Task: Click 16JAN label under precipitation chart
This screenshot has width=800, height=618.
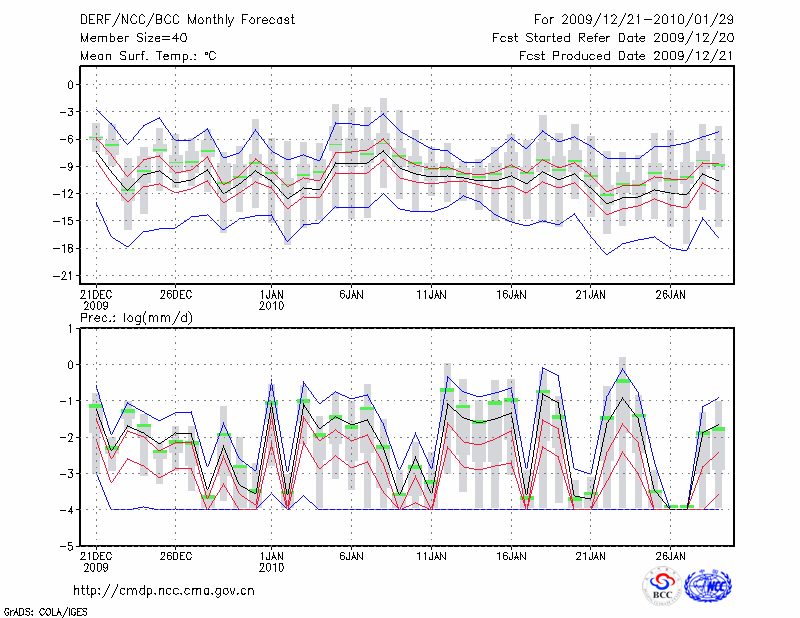Action: coord(511,554)
